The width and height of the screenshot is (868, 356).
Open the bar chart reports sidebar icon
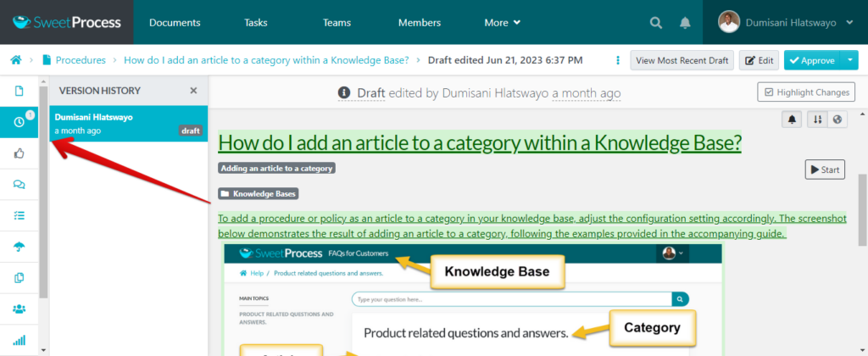point(19,340)
